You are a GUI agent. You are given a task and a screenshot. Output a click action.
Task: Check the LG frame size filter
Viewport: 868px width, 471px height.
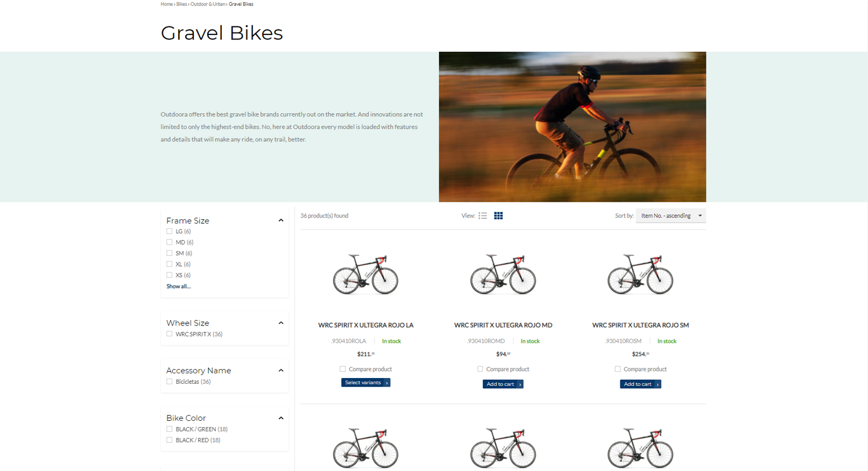[x=169, y=231]
